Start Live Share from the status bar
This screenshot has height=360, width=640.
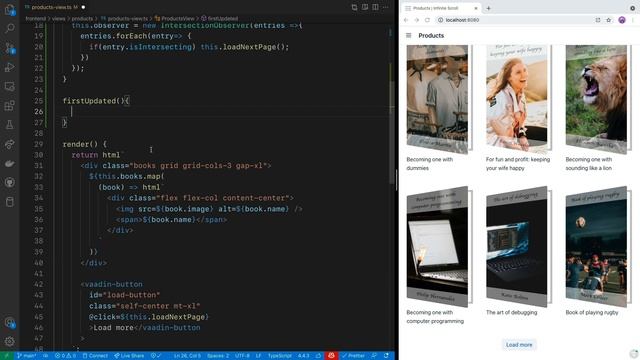pos(129,356)
